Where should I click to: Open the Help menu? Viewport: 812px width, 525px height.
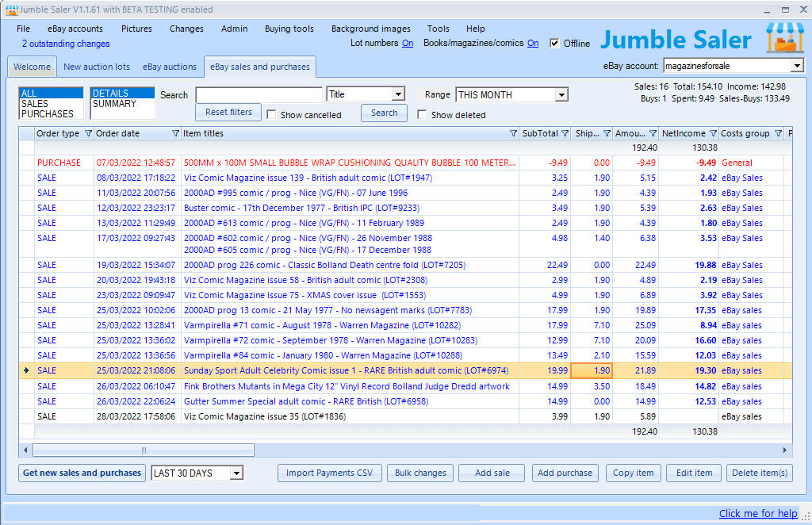pyautogui.click(x=476, y=29)
